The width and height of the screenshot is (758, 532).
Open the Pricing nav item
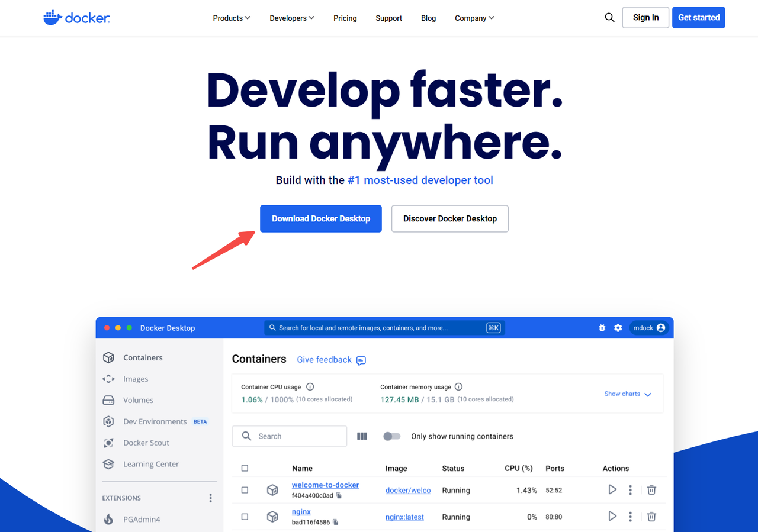pos(345,18)
